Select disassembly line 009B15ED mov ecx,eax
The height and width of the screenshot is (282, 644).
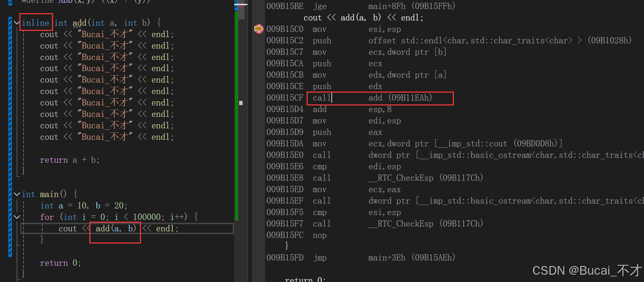point(334,189)
